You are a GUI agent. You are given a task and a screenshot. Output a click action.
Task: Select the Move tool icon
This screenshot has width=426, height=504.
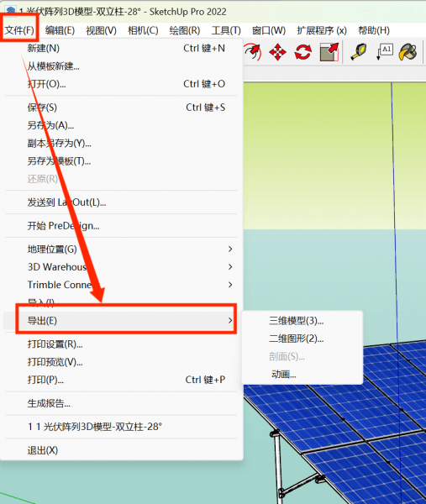(277, 52)
